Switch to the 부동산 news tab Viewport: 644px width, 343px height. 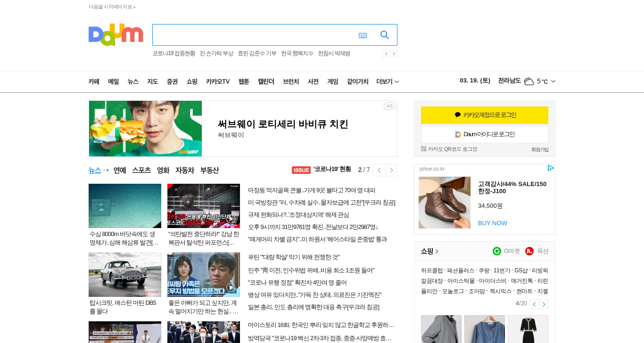209,170
